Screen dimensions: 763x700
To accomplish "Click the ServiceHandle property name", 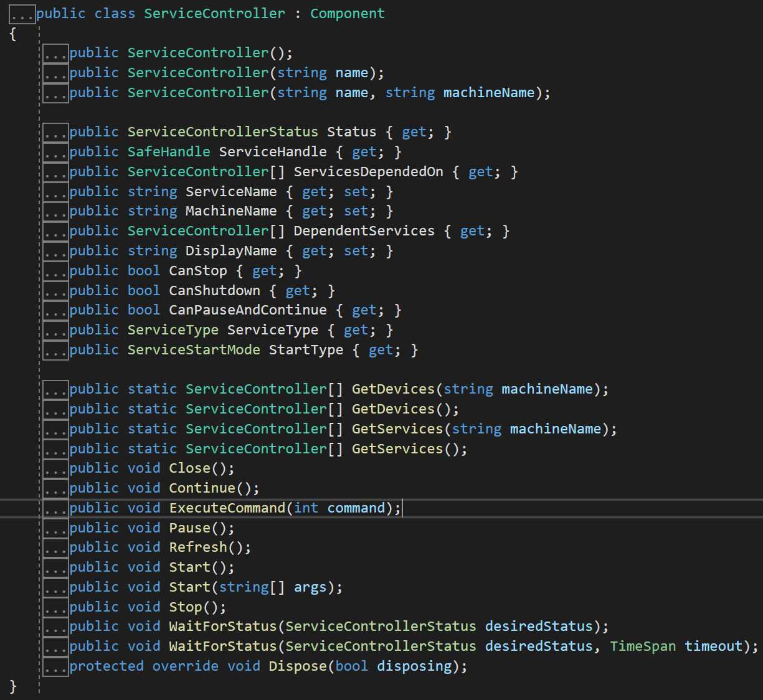I will point(273,152).
